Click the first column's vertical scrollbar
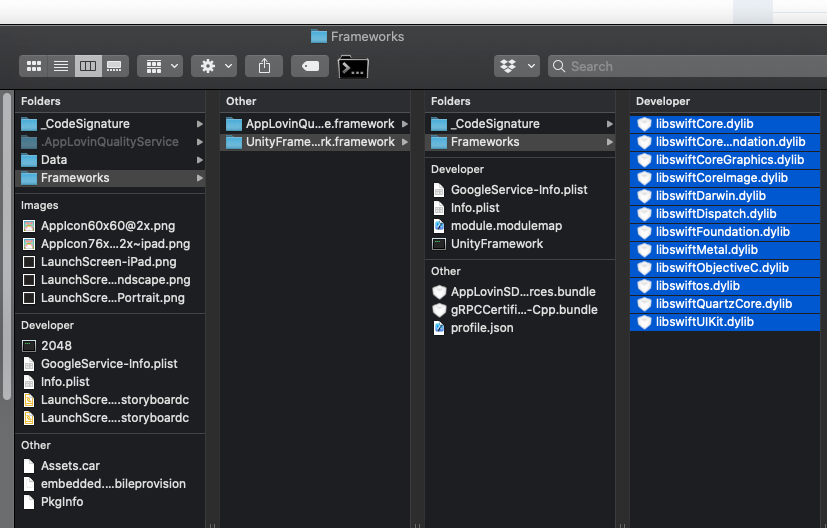Screen dimensions: 827x528 coord(7,246)
